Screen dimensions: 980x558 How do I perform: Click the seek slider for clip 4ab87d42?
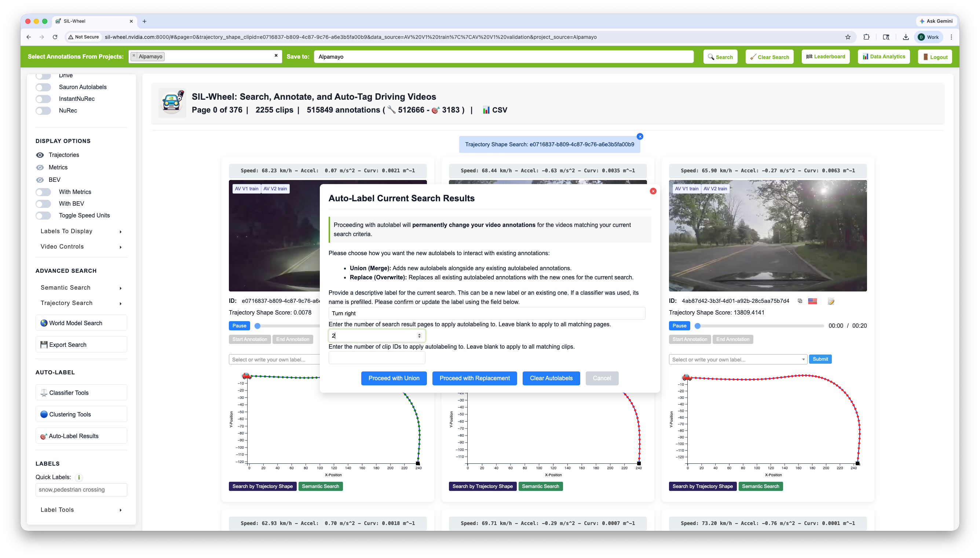coord(760,326)
